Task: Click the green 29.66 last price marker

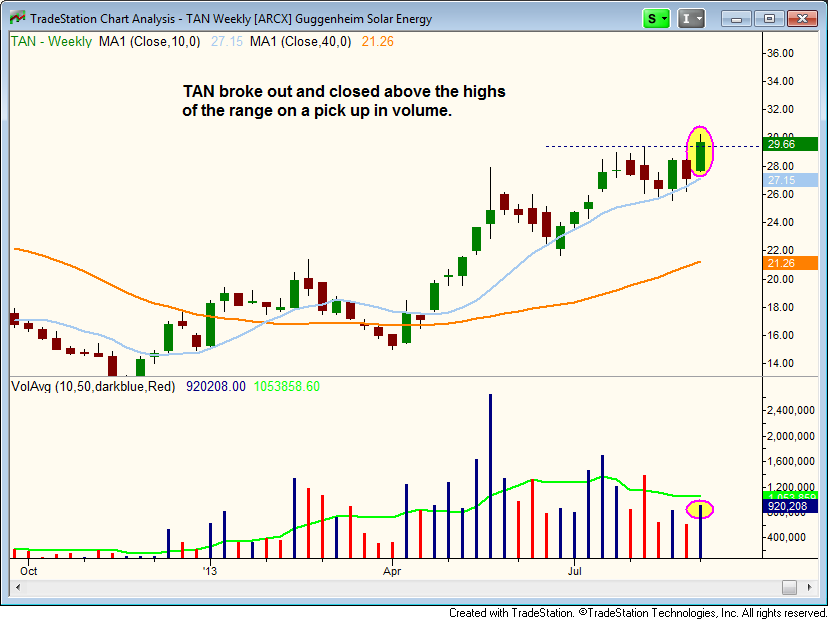Action: [791, 144]
